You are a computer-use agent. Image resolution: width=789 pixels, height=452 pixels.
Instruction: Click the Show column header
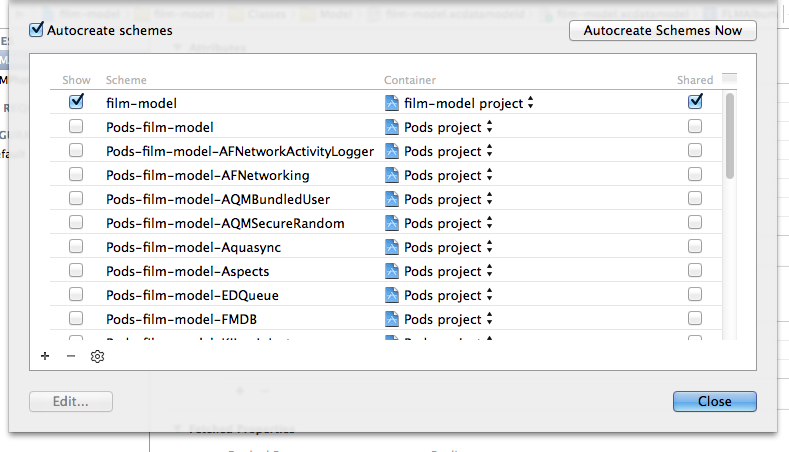click(76, 80)
